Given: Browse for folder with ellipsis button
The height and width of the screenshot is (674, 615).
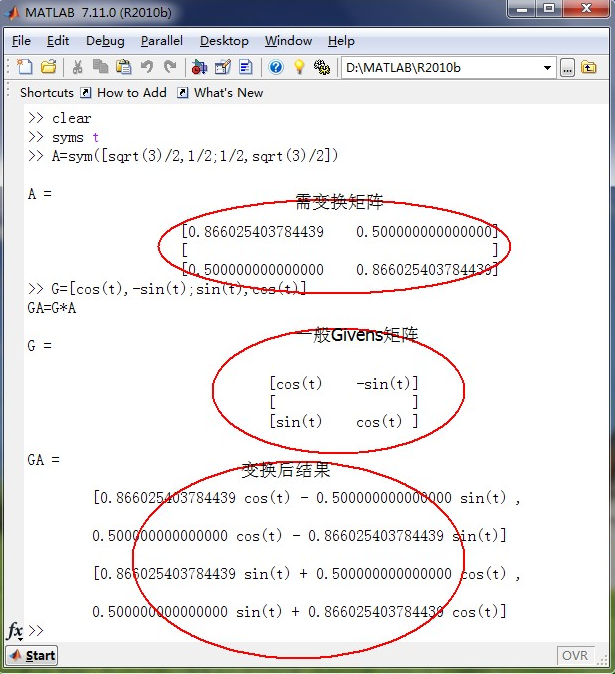Looking at the screenshot, I should coord(567,67).
